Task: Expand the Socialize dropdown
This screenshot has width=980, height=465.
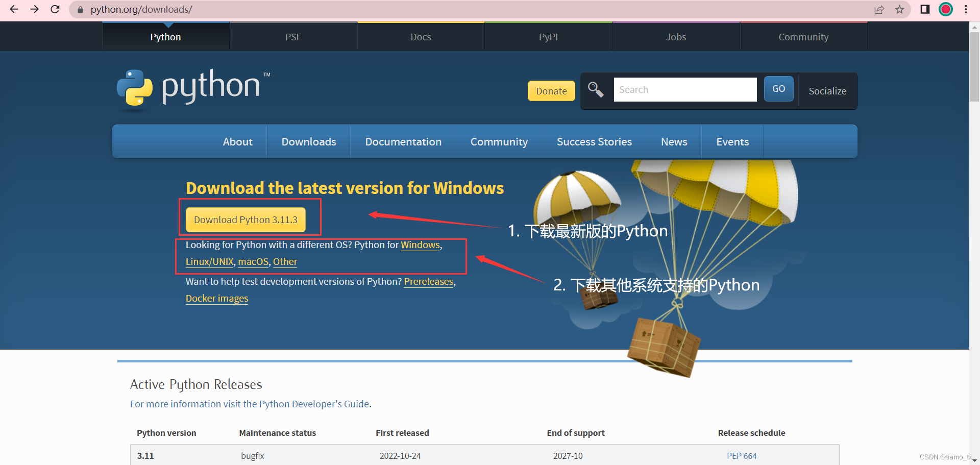Action: click(827, 91)
